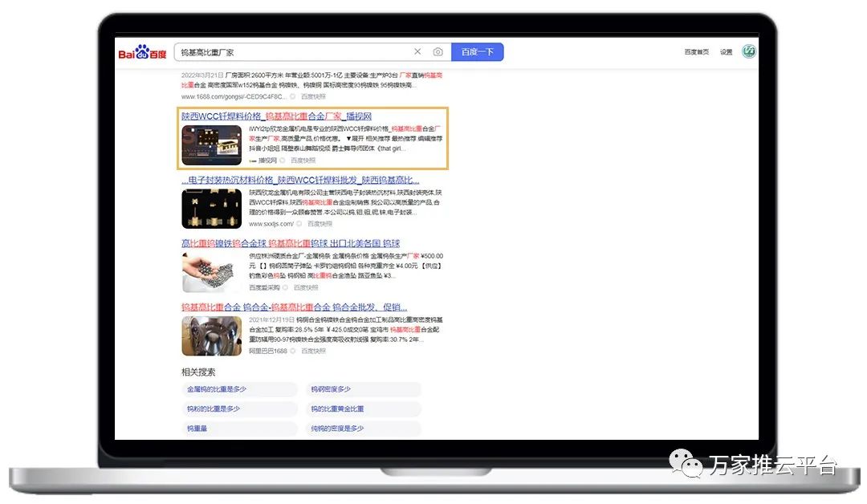Click the metal balls in hand thumbnail
This screenshot has width=867, height=504.
click(211, 272)
